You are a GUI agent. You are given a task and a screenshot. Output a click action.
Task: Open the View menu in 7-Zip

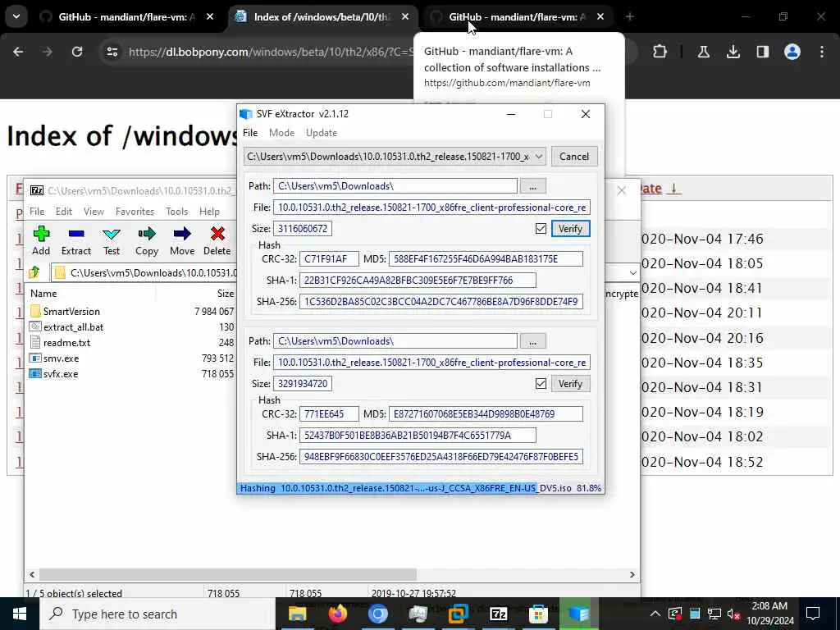[94, 212]
